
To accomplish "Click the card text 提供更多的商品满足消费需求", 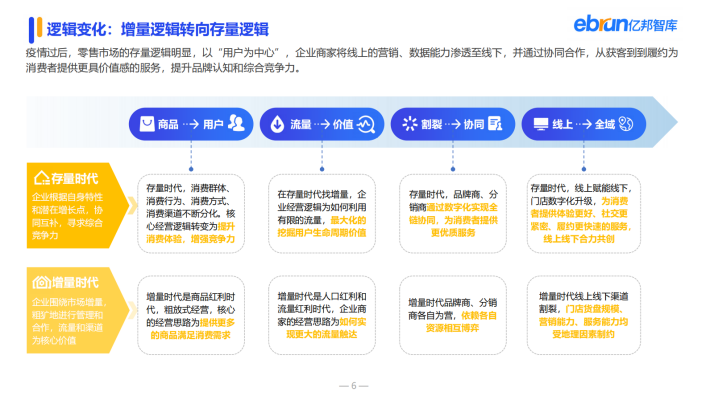I will coord(191,328).
